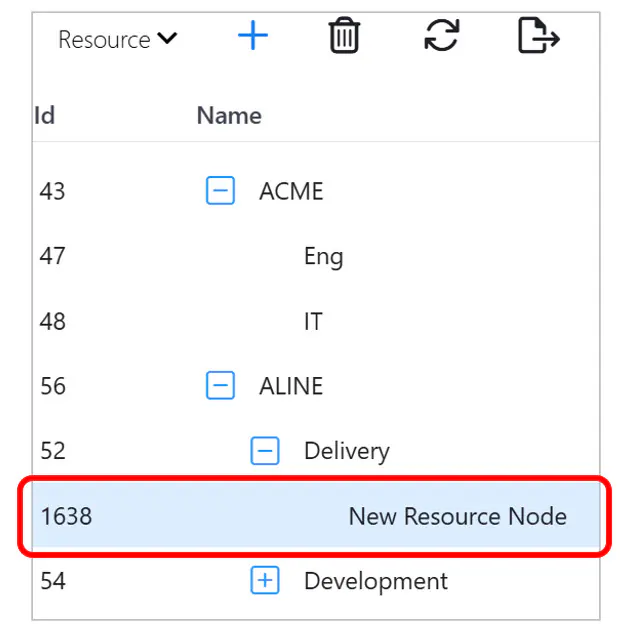Click the ACME name text
This screenshot has height=636, width=620.
point(291,191)
